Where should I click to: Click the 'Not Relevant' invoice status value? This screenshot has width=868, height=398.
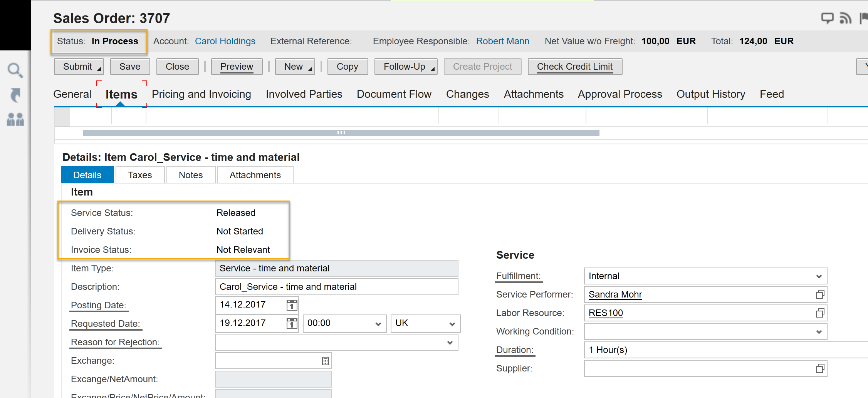(243, 250)
